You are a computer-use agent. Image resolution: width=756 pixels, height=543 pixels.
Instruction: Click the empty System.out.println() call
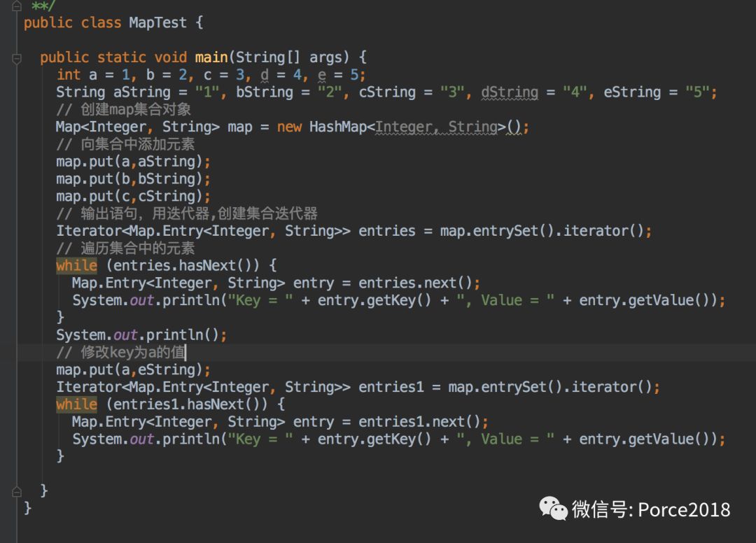pyautogui.click(x=141, y=335)
